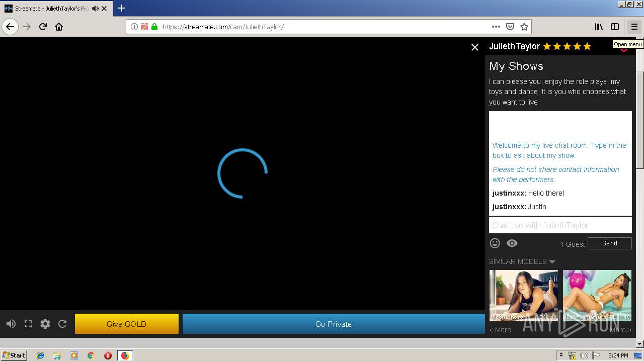Send the chat message
This screenshot has height=362, width=644.
(610, 243)
